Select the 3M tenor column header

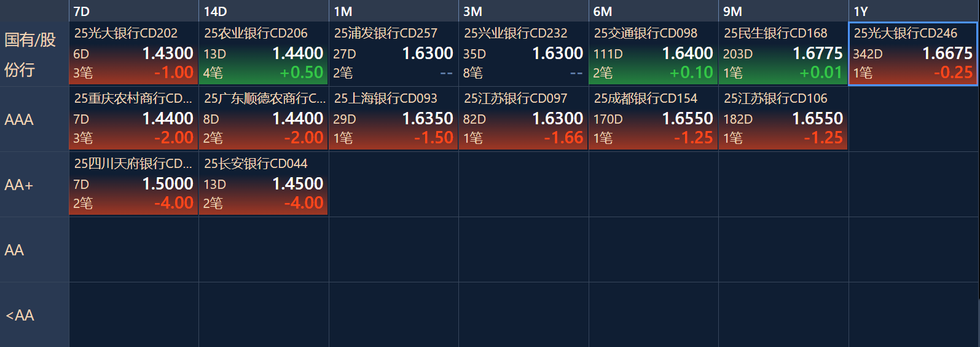523,11
